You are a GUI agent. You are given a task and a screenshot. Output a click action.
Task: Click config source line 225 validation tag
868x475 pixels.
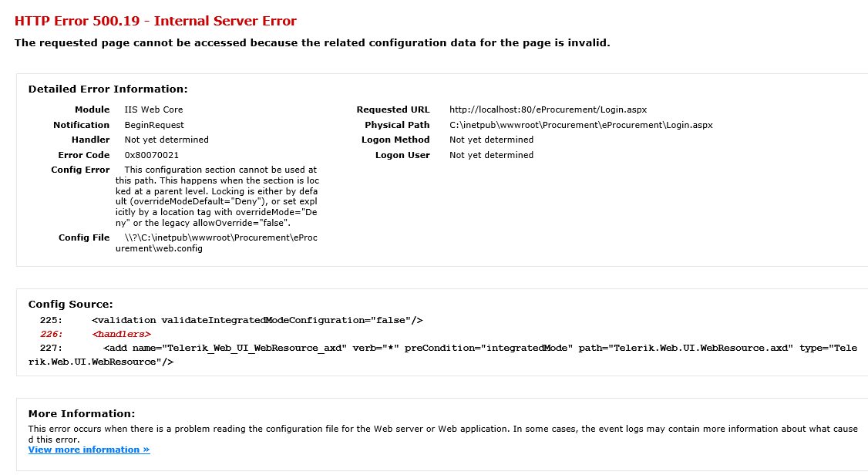click(257, 320)
